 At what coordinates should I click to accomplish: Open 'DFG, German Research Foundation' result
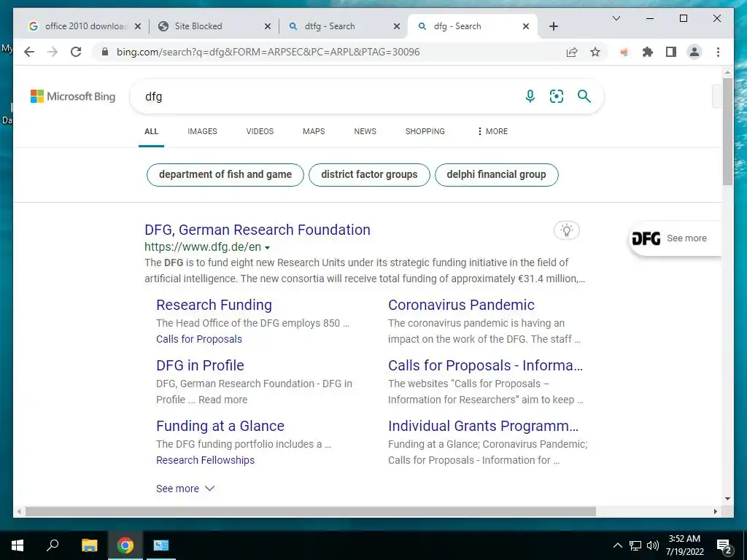[258, 230]
